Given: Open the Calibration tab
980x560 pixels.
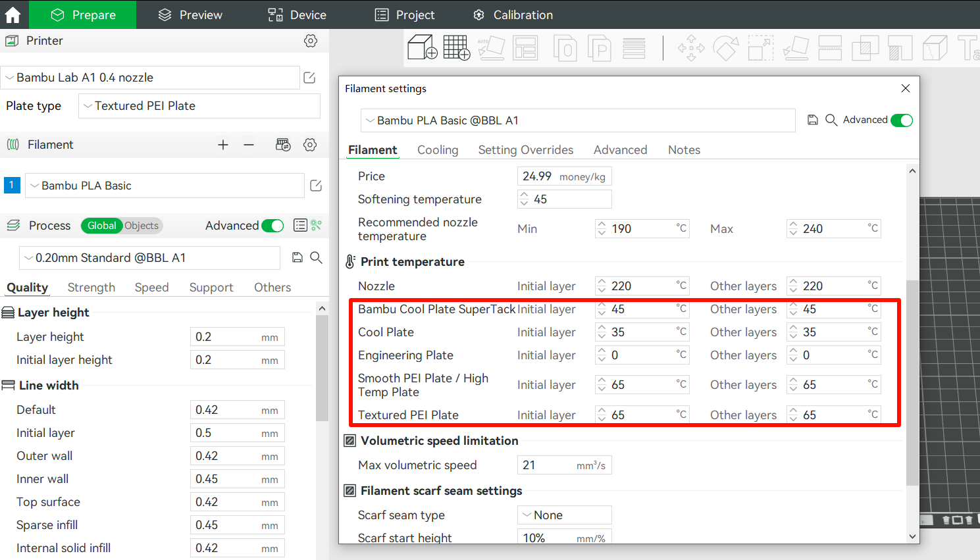Looking at the screenshot, I should pyautogui.click(x=513, y=14).
